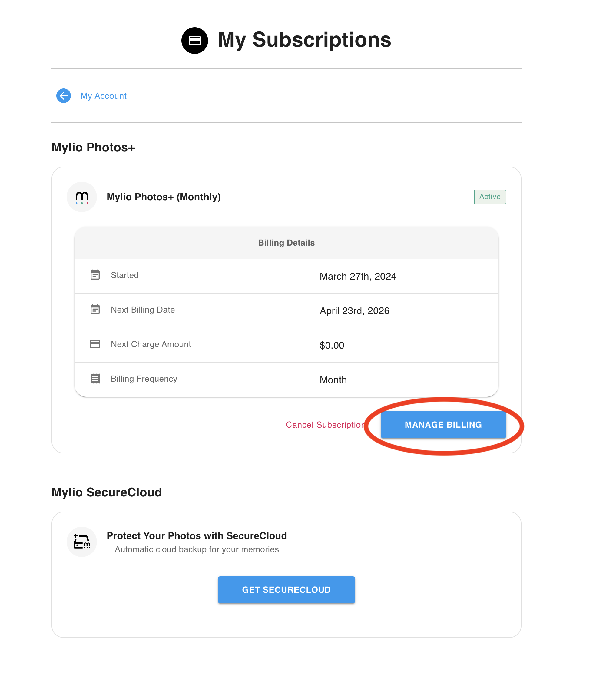The image size is (616, 673).
Task: Click the Cancel Subscription link
Action: click(325, 425)
